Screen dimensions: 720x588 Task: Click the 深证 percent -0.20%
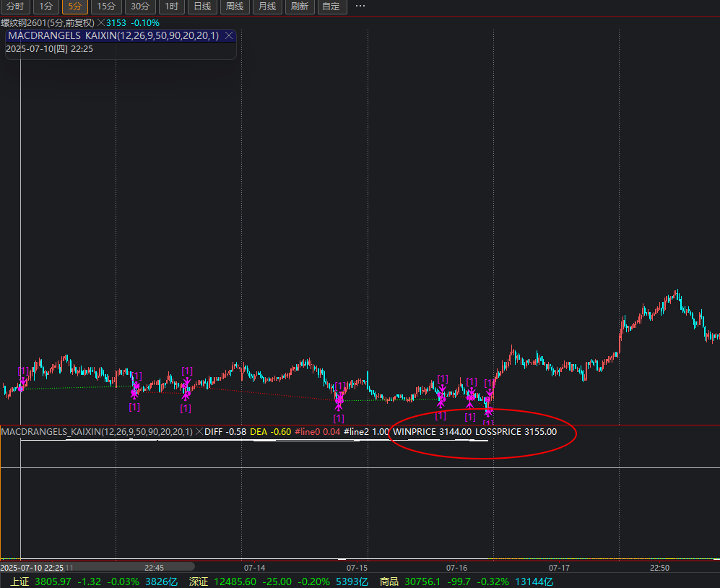tap(313, 581)
